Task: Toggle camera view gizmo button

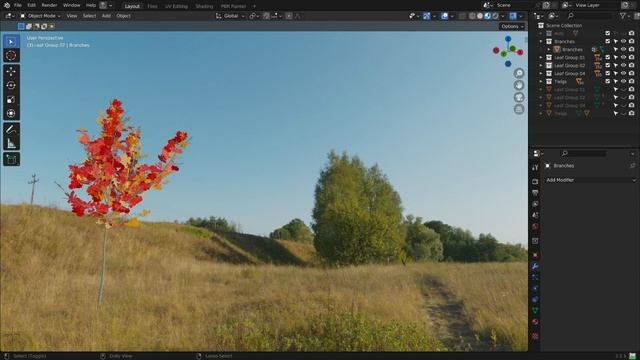Action: (519, 97)
